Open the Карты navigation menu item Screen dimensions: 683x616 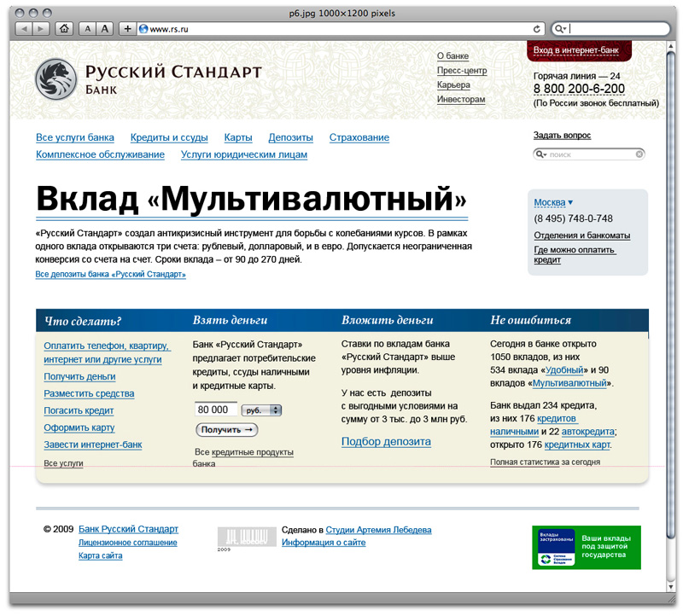(238, 137)
